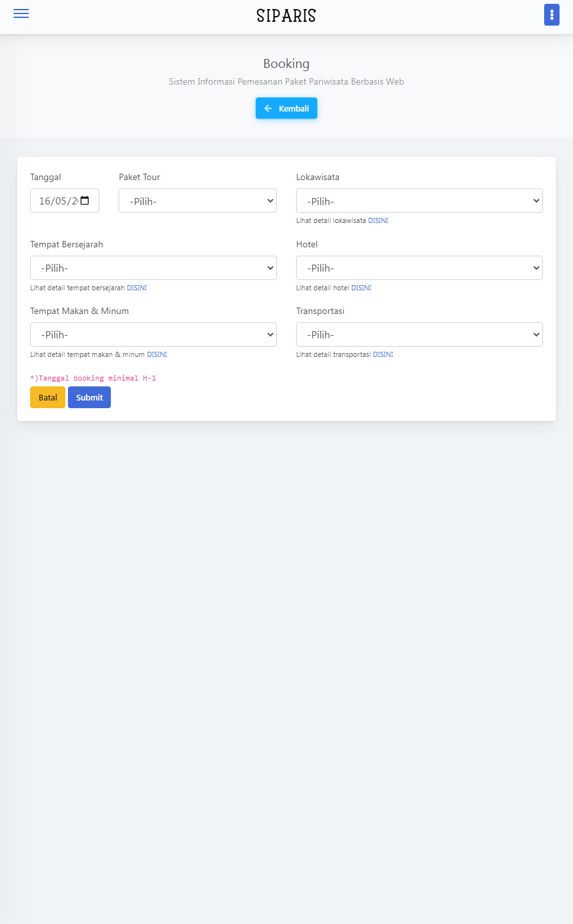Open the hotel detail DISINI link
Screen dimensions: 573x924
[361, 288]
